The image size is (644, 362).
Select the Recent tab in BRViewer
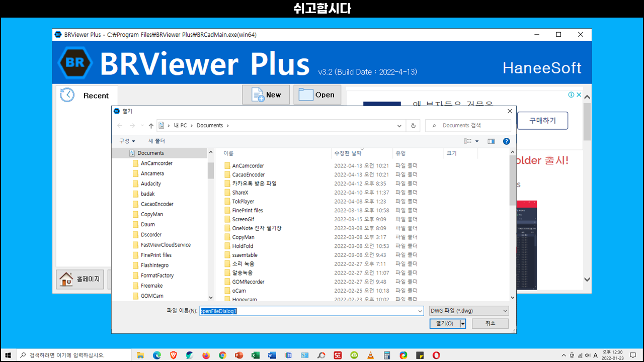[x=86, y=96]
